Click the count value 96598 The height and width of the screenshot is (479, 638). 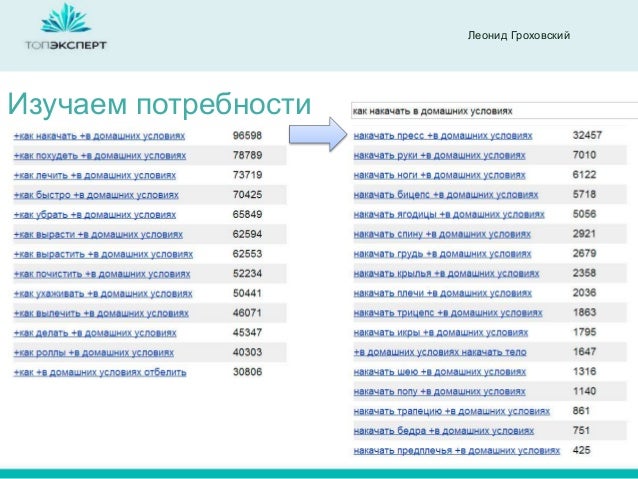pos(247,136)
